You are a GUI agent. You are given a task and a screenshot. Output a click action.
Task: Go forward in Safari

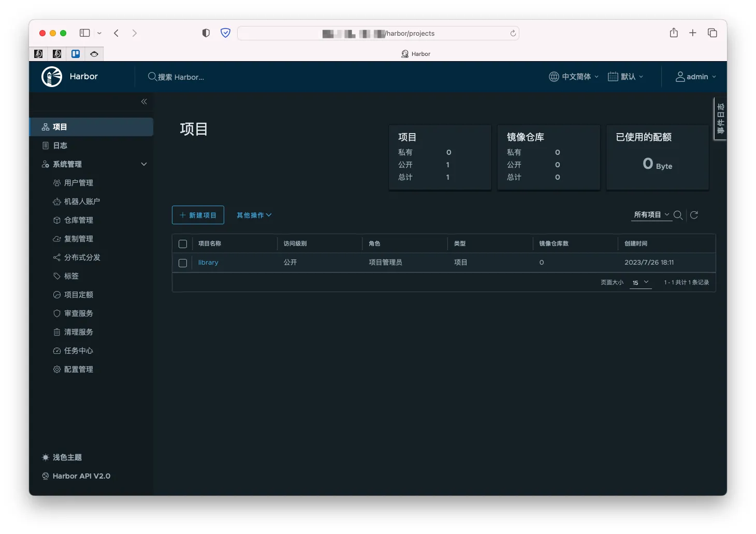pos(135,33)
